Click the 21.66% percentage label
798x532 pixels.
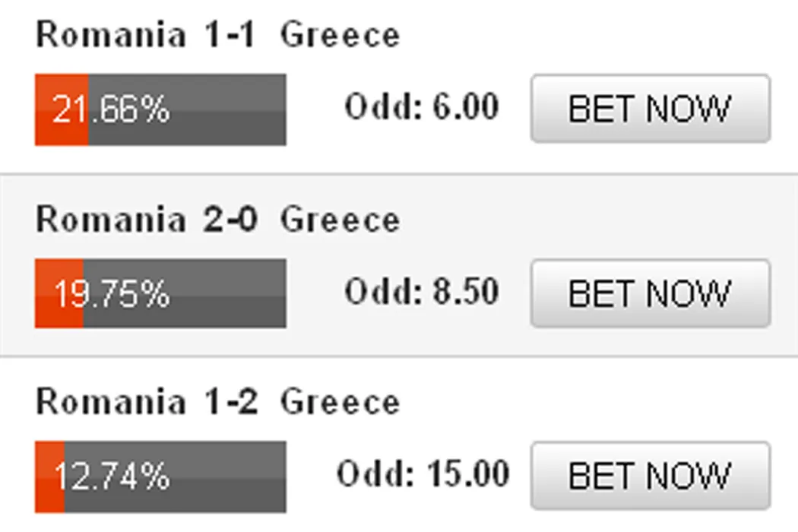pyautogui.click(x=111, y=110)
